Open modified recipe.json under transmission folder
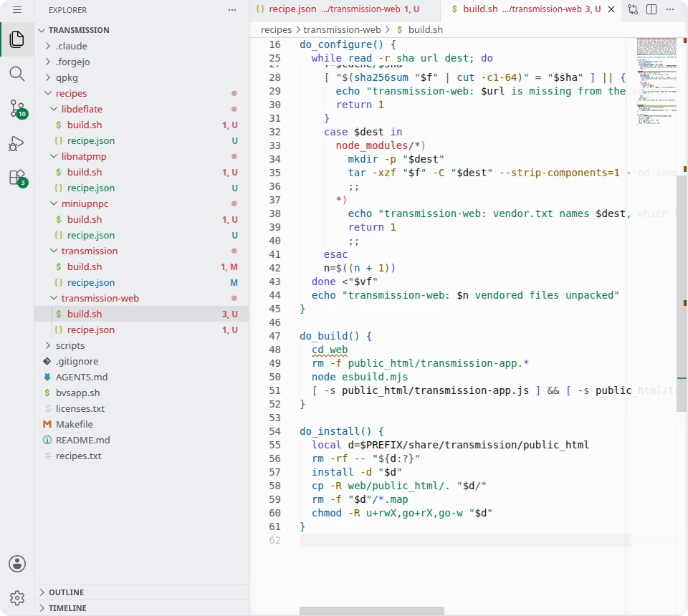688x616 pixels. pyautogui.click(x=141, y=283)
